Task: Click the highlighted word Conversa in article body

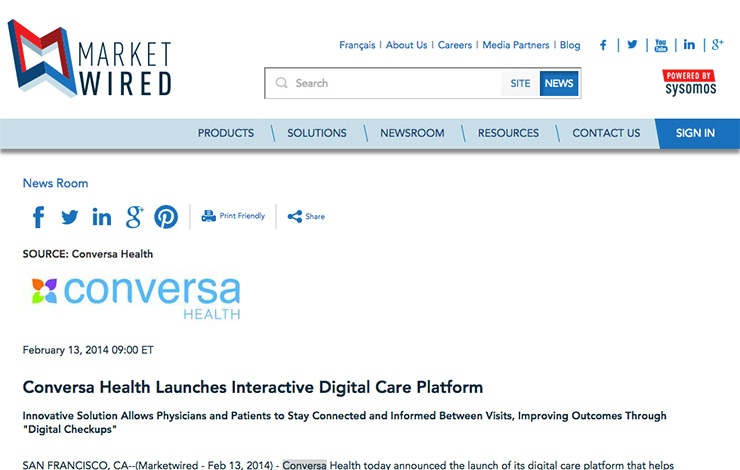Action: tap(304, 465)
